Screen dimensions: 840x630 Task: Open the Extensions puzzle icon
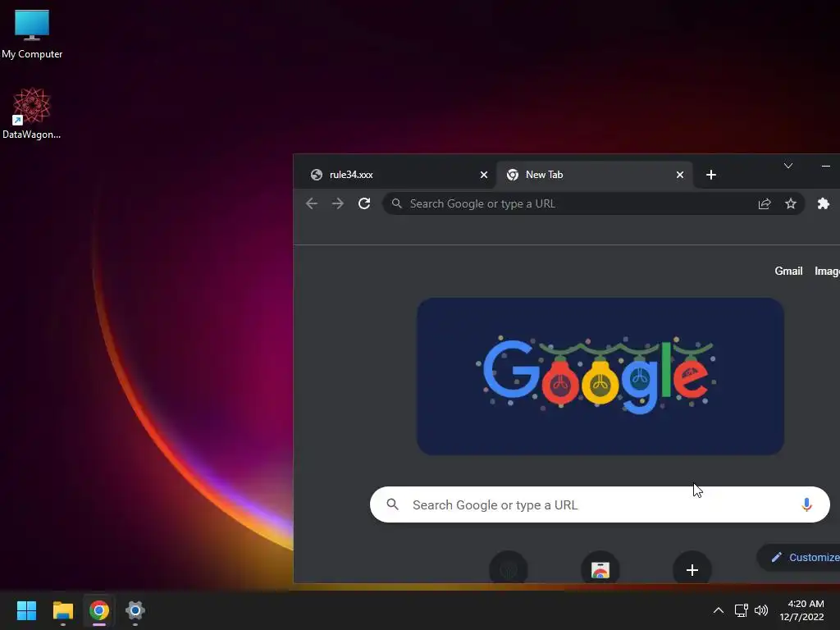(x=824, y=203)
